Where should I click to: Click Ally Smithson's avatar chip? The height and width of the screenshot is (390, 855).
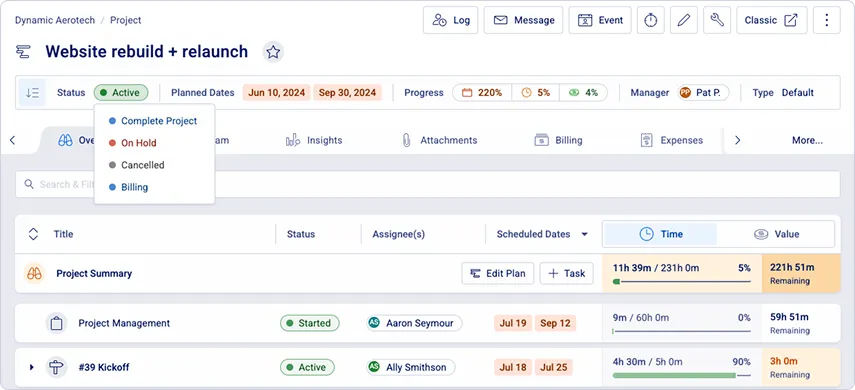[x=411, y=367]
